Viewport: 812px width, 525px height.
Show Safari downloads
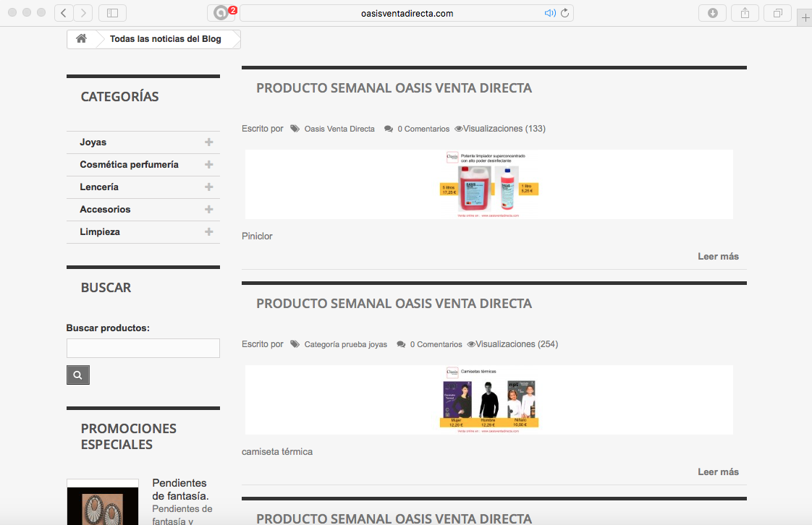[713, 13]
